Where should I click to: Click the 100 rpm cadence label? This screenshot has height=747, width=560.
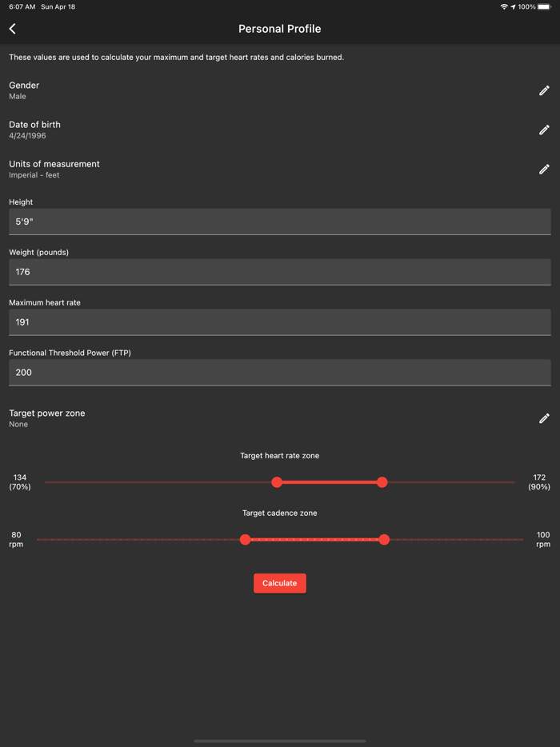tap(543, 539)
